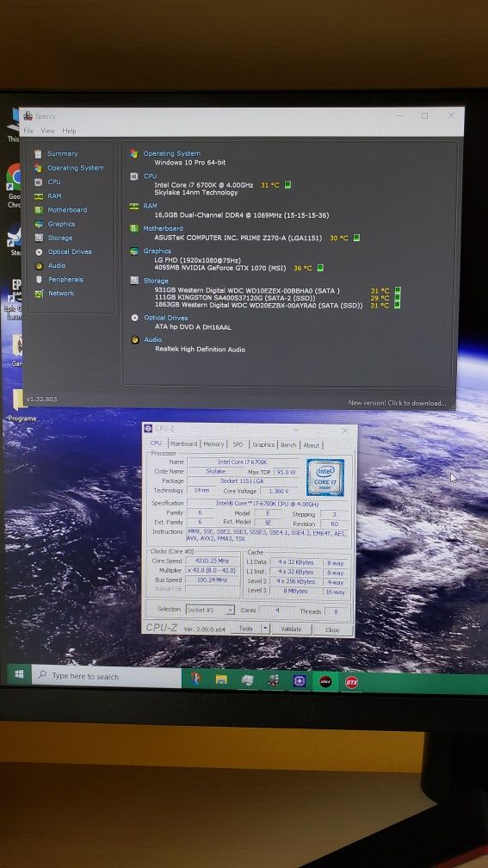488x868 pixels.
Task: Click the Tools button in CPU-Z
Action: [245, 629]
